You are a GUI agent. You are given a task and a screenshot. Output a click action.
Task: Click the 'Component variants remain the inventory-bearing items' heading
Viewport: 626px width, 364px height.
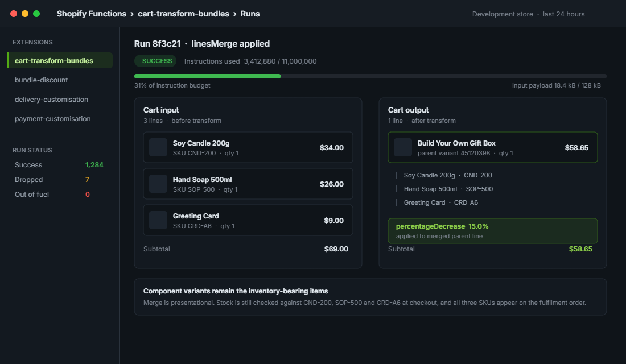coord(236,291)
